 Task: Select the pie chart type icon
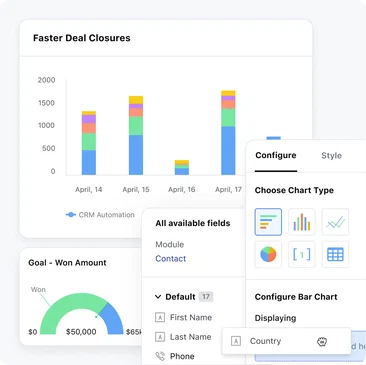pyautogui.click(x=268, y=255)
